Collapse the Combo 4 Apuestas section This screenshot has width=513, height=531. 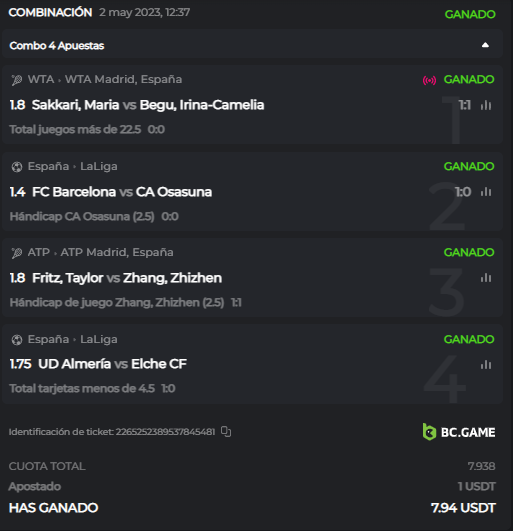[485, 45]
